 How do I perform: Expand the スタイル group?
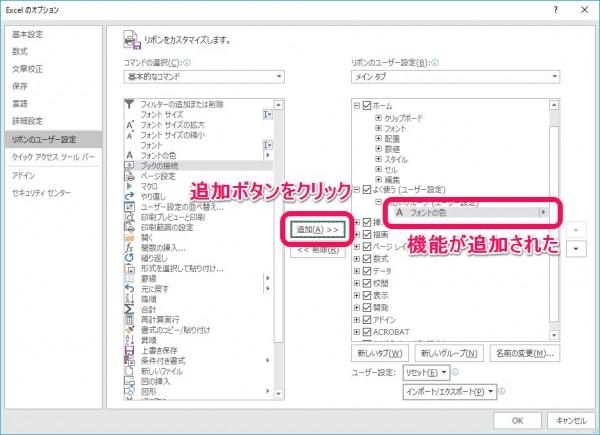coord(378,159)
